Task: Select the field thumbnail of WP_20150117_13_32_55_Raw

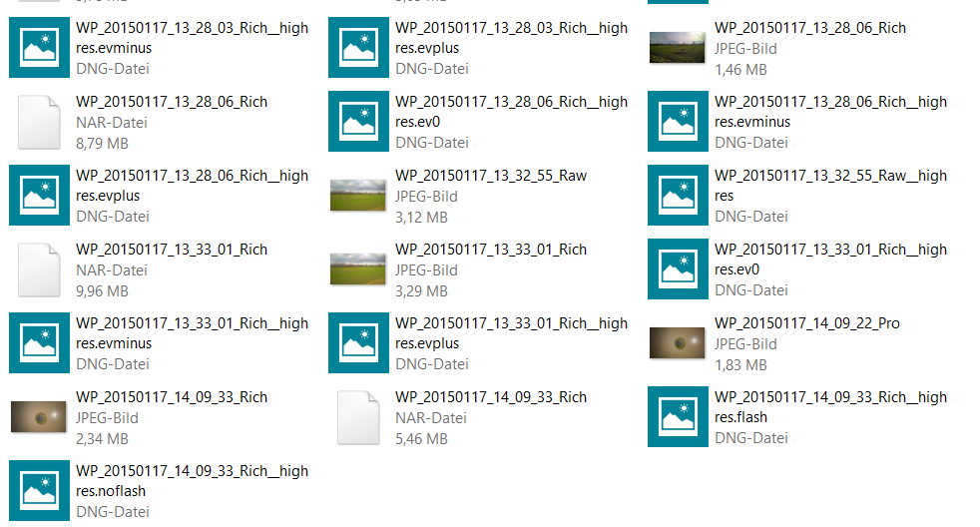Action: click(358, 195)
